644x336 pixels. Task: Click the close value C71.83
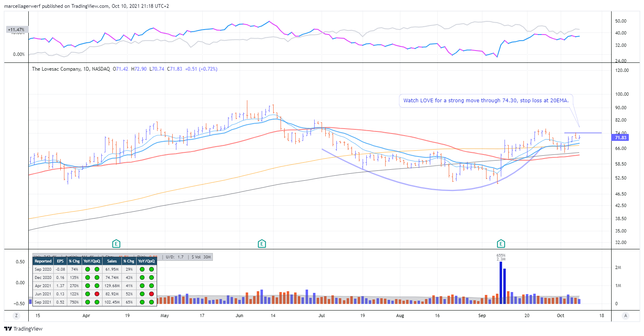(x=175, y=69)
